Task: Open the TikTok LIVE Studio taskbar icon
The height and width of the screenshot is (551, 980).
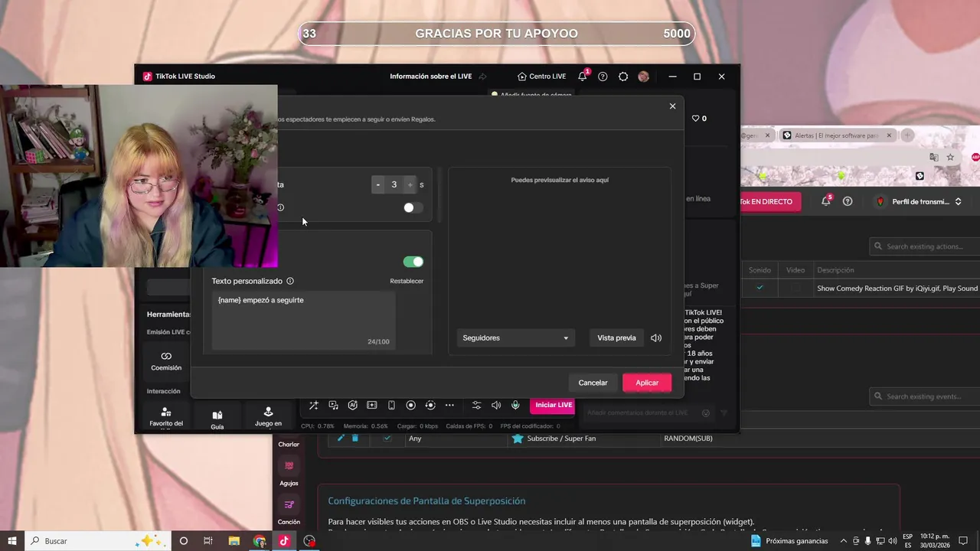Action: (x=284, y=541)
